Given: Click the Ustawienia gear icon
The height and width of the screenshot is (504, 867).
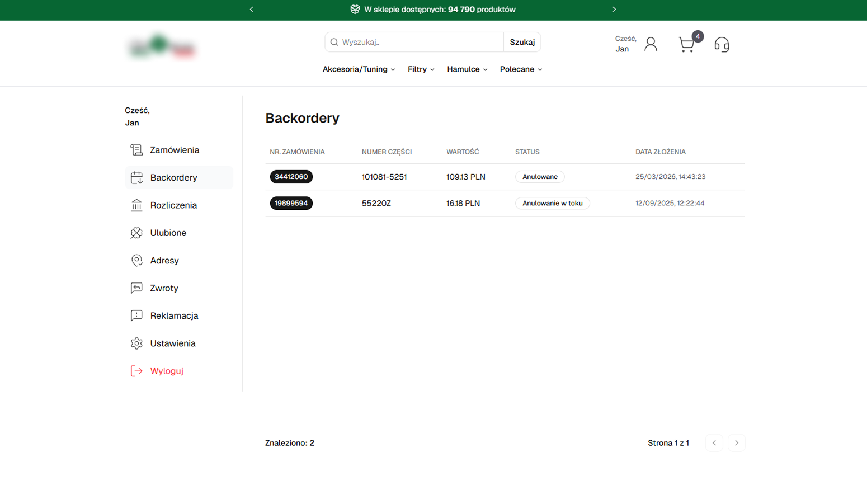Looking at the screenshot, I should click(136, 343).
